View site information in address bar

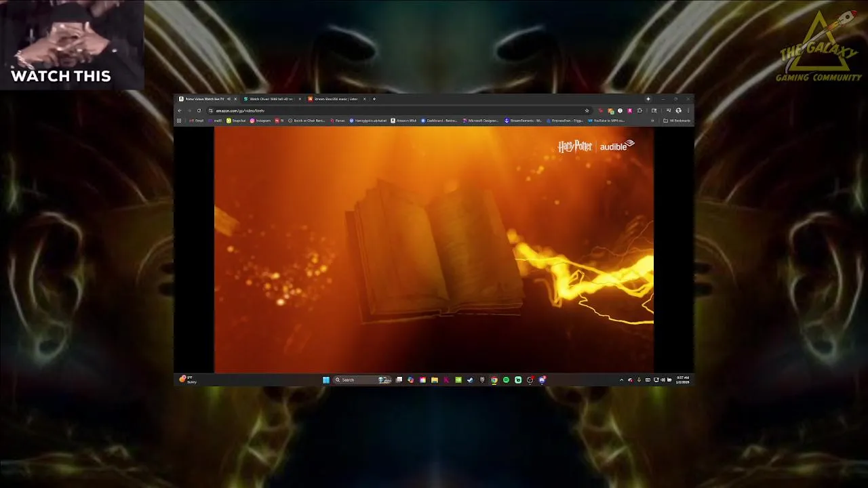pos(210,110)
